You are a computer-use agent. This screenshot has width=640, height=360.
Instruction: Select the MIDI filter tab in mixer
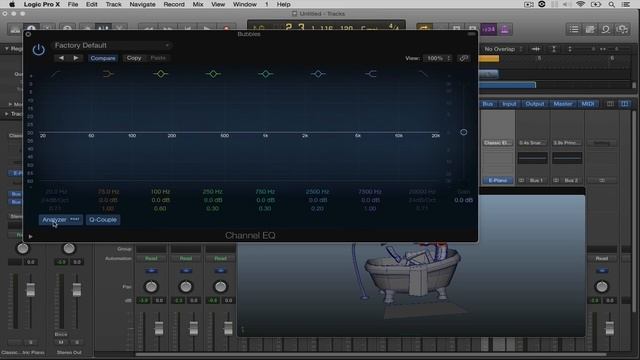[588, 104]
